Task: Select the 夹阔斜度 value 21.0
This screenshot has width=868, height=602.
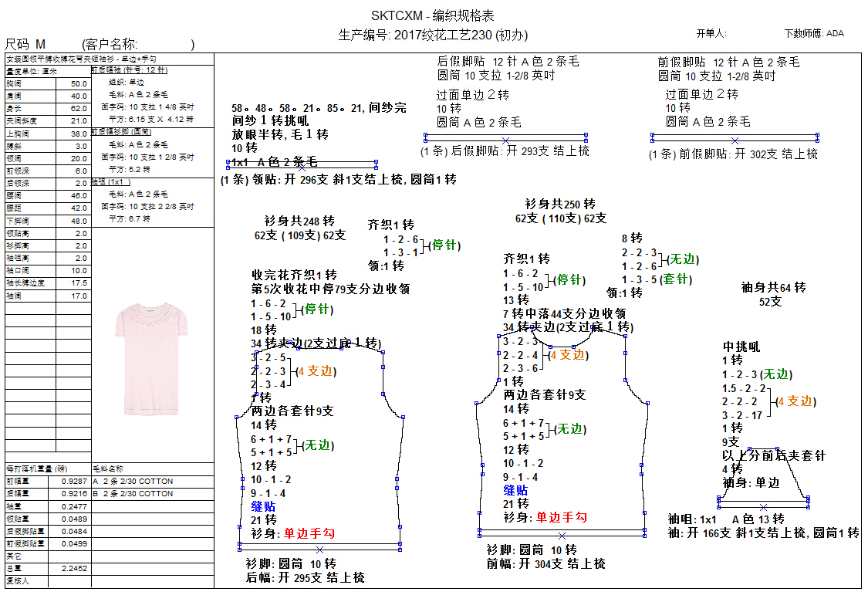Action: coord(79,120)
